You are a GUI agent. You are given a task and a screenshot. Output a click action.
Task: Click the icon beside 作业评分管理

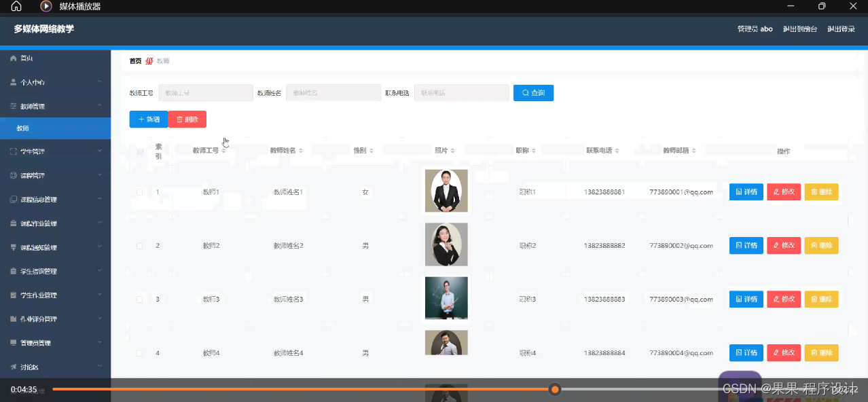point(14,319)
